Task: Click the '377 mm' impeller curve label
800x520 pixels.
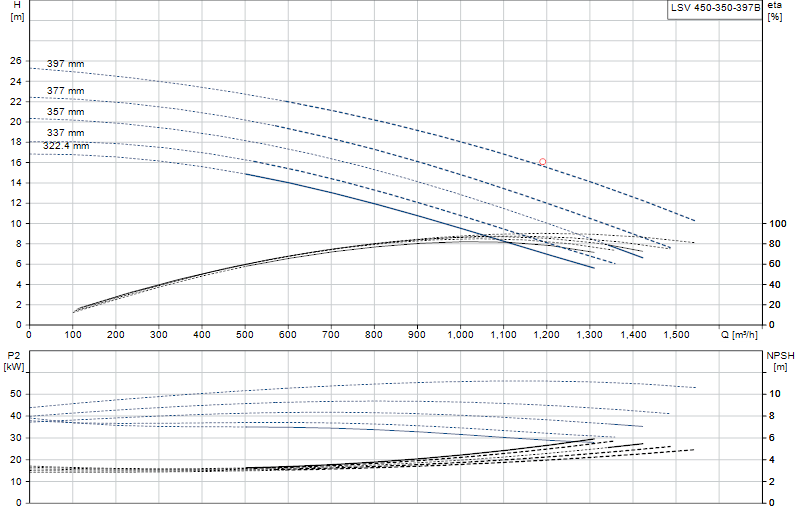Action: [66, 91]
